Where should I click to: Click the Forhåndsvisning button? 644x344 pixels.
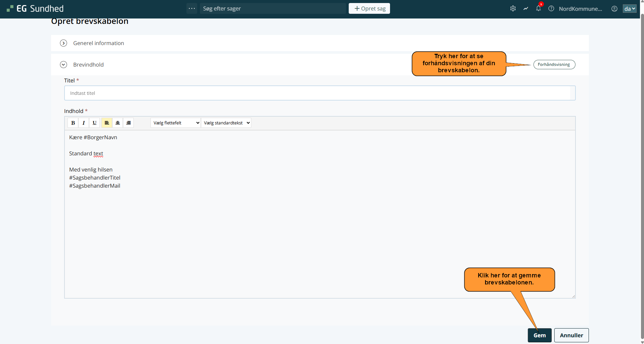pyautogui.click(x=554, y=65)
